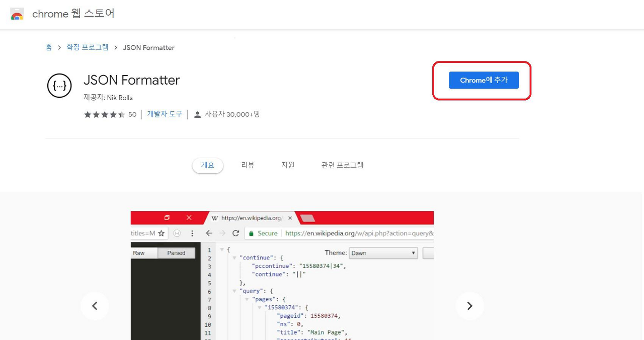Click the chrome 웹 스토어 header title
The width and height of the screenshot is (644, 340).
(73, 14)
